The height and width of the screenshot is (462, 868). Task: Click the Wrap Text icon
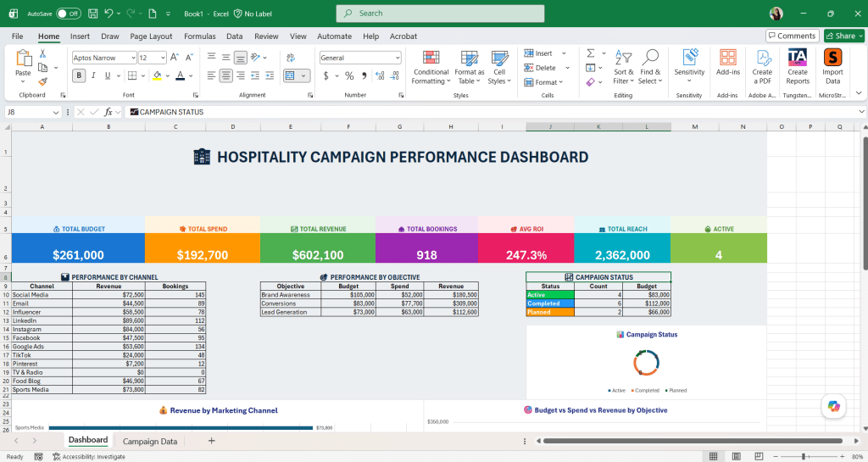coord(291,57)
